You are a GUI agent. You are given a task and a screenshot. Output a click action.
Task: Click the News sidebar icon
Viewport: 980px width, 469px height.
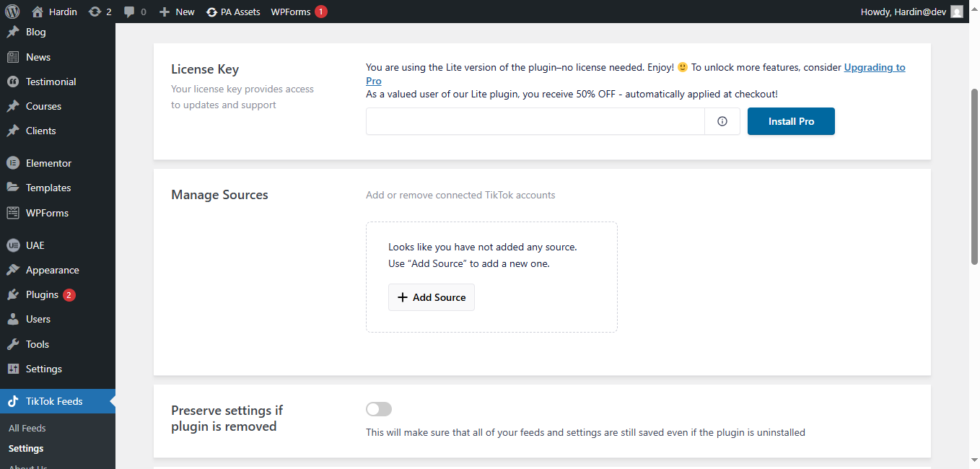(13, 57)
